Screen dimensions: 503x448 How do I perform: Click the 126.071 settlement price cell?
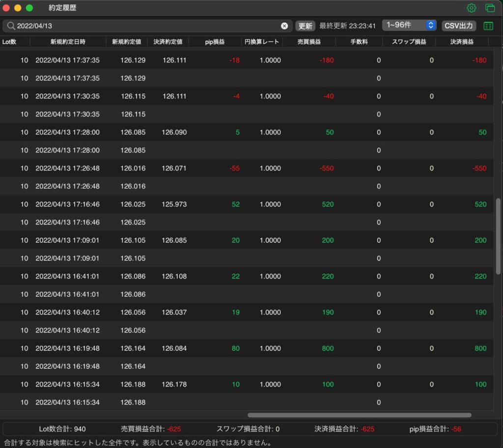pos(174,168)
